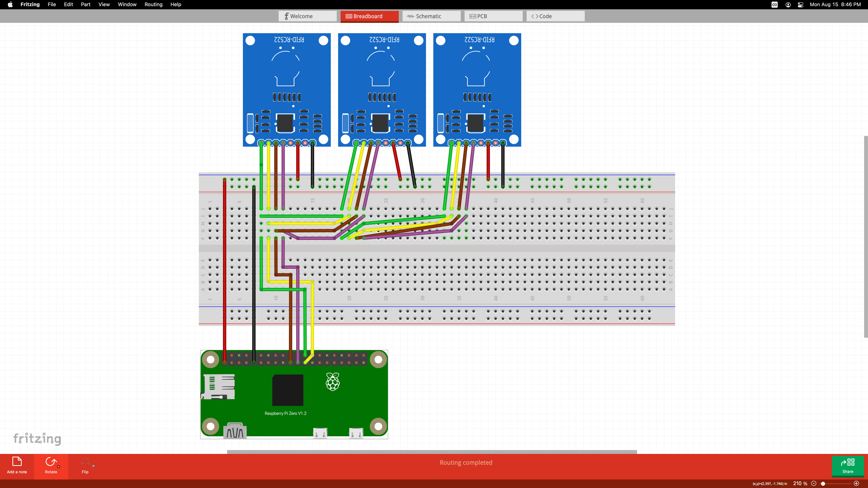The image size is (868, 488).
Task: Open the File menu
Action: coord(52,4)
